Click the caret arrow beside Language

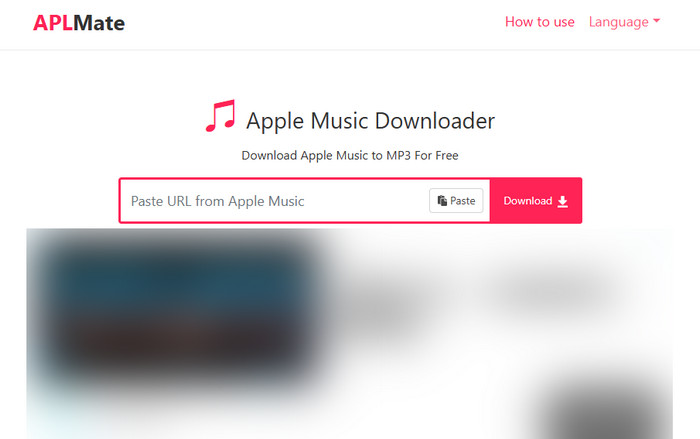[x=656, y=21]
